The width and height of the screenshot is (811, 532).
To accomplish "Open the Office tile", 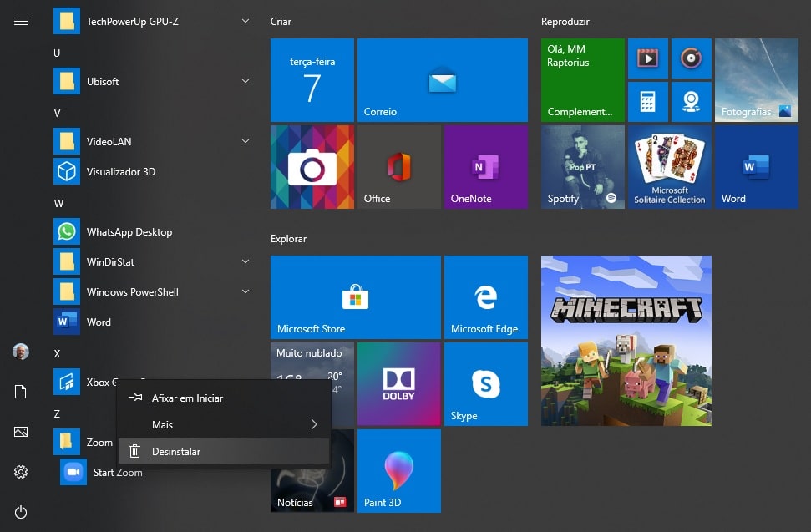I will (399, 167).
